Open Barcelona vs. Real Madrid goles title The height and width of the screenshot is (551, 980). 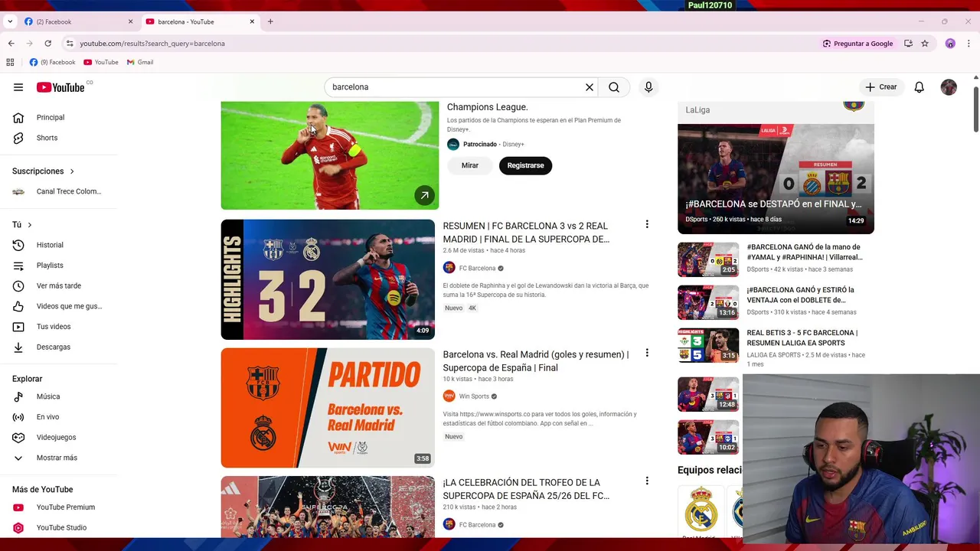coord(536,361)
